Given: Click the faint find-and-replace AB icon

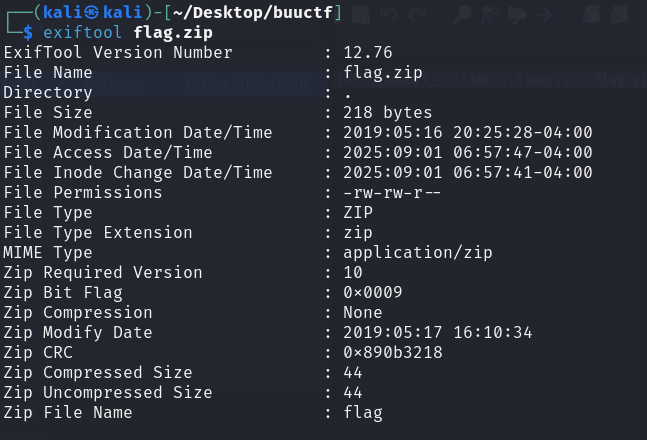Looking at the screenshot, I should (x=489, y=15).
